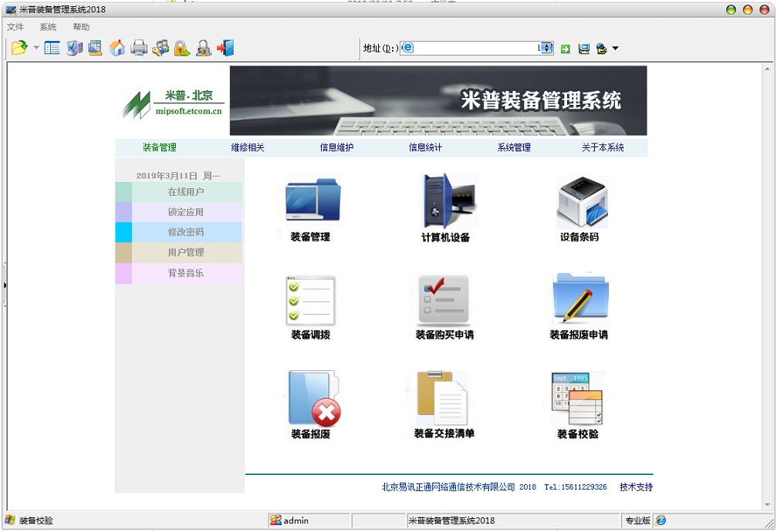Click the 装备交接清单 text label
The height and width of the screenshot is (532, 777).
pyautogui.click(x=444, y=433)
